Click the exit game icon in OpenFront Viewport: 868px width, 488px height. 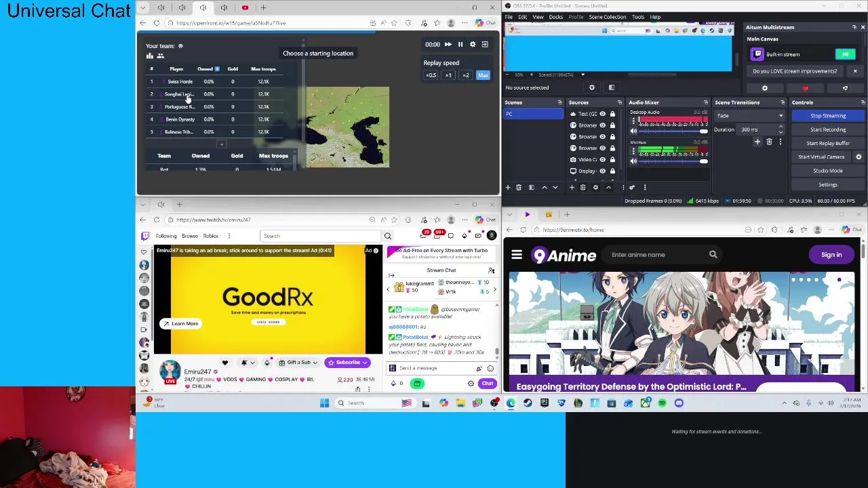click(x=485, y=44)
